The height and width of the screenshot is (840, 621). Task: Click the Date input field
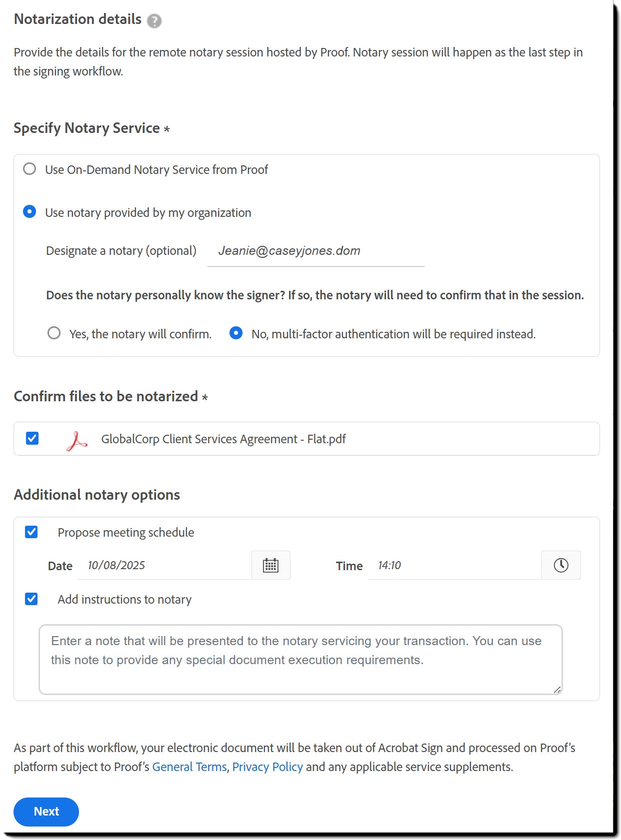pos(165,566)
